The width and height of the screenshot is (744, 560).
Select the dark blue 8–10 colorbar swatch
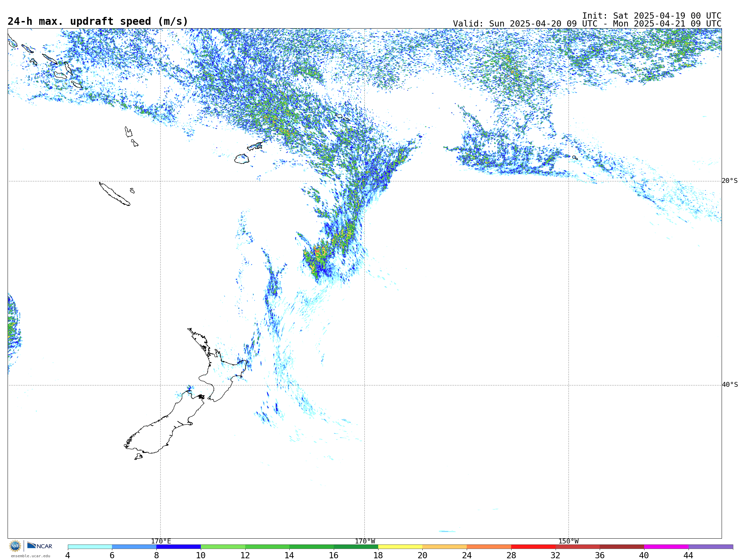coord(178,547)
